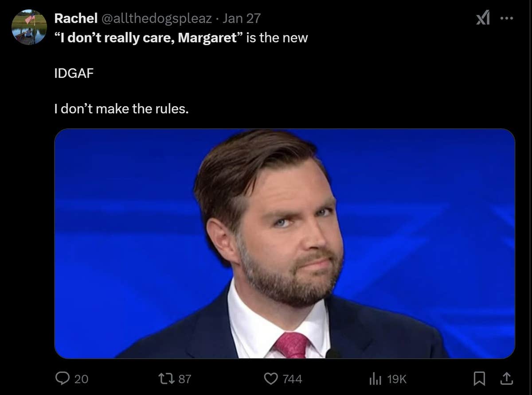Open the tweet via the Jan 27 timestamp
The height and width of the screenshot is (395, 532).
click(242, 18)
